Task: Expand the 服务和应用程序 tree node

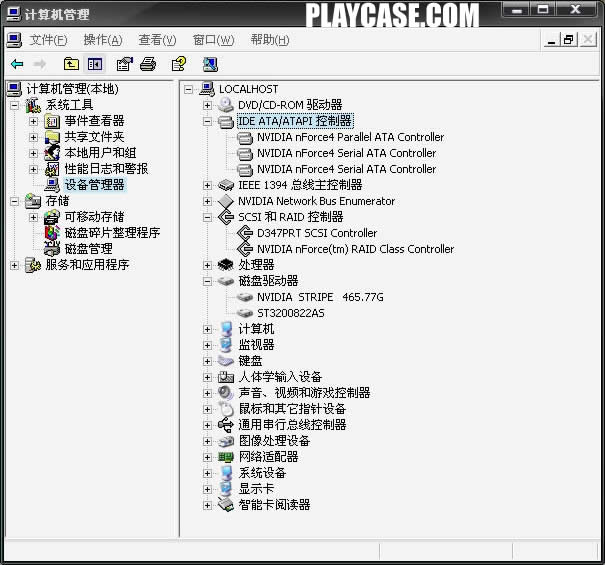Action: click(x=14, y=266)
